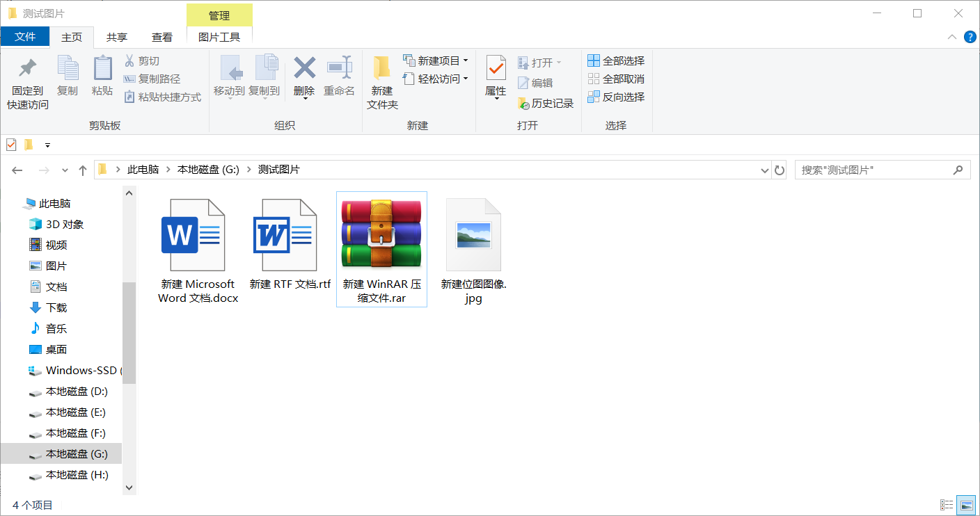The width and height of the screenshot is (980, 516).
Task: Expand the address bar history dropdown
Action: pos(765,170)
